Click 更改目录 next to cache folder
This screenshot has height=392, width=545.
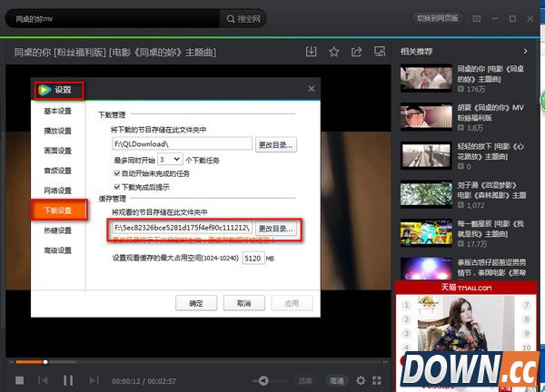point(276,229)
